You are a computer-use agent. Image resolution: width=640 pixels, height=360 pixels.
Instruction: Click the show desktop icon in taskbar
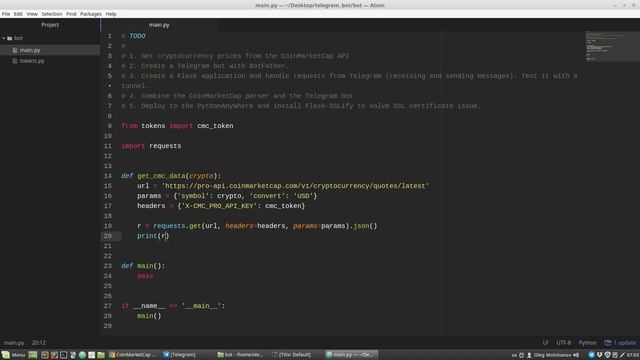click(x=33, y=355)
